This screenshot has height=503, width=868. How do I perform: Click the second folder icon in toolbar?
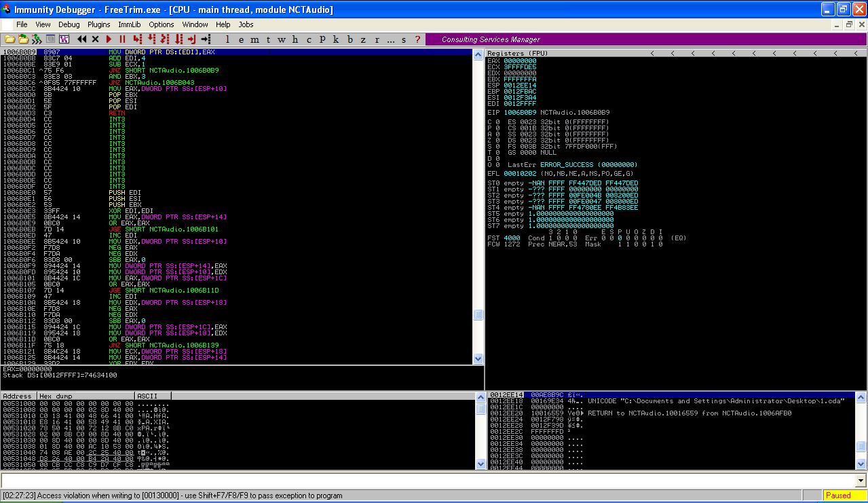coord(23,39)
